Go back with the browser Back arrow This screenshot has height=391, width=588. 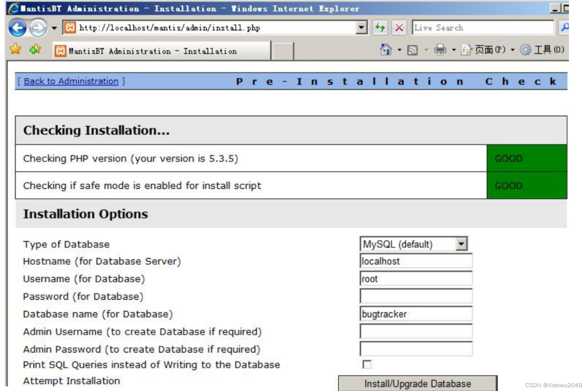point(17,28)
